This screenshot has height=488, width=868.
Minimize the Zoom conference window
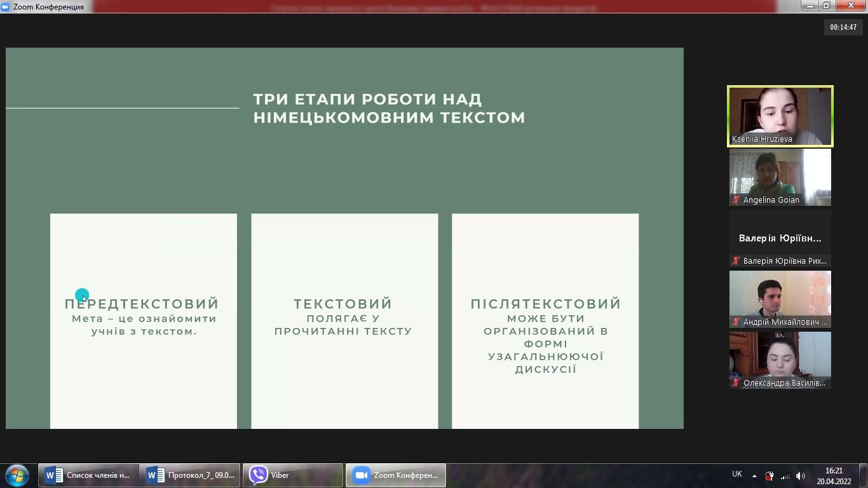tap(810, 6)
